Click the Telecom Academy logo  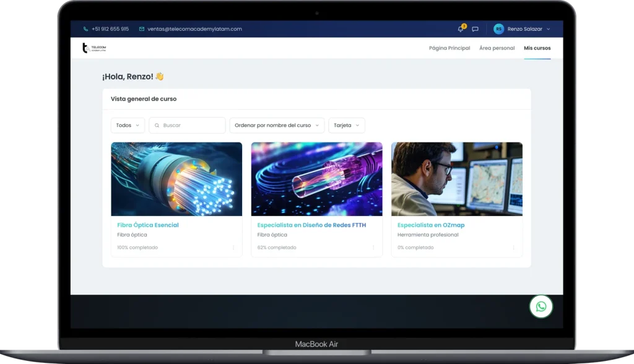coord(94,48)
